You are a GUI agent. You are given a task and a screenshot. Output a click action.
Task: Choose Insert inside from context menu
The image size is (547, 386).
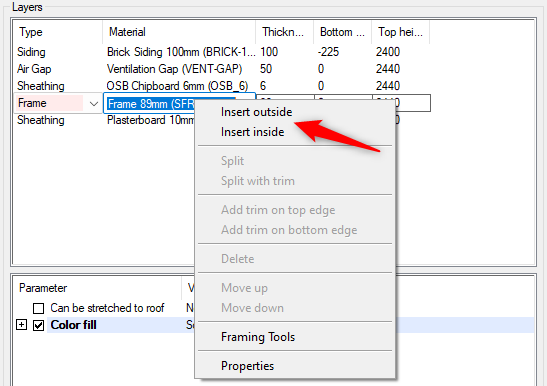point(253,132)
